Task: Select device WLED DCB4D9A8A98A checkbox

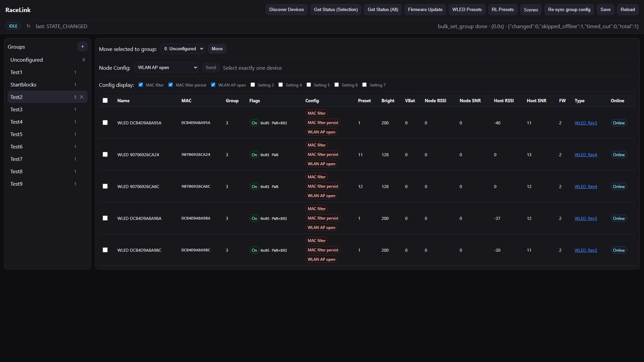Action: pos(105,218)
